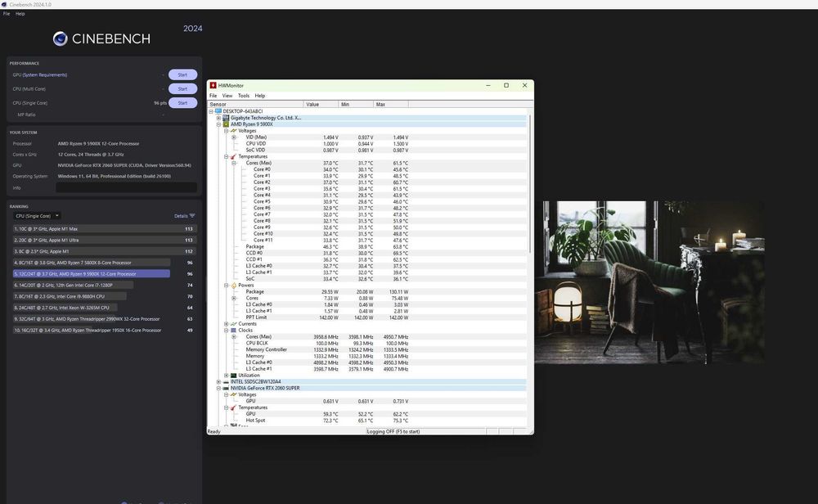818x504 pixels.
Task: Click the Currents category icon
Action: (x=233, y=324)
